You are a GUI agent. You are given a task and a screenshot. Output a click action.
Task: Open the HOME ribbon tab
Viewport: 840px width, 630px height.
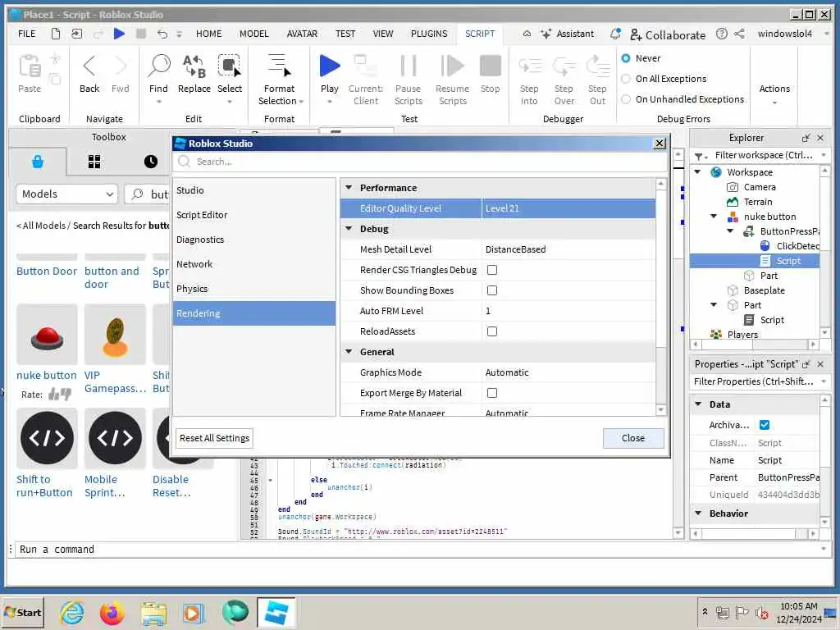click(x=208, y=34)
